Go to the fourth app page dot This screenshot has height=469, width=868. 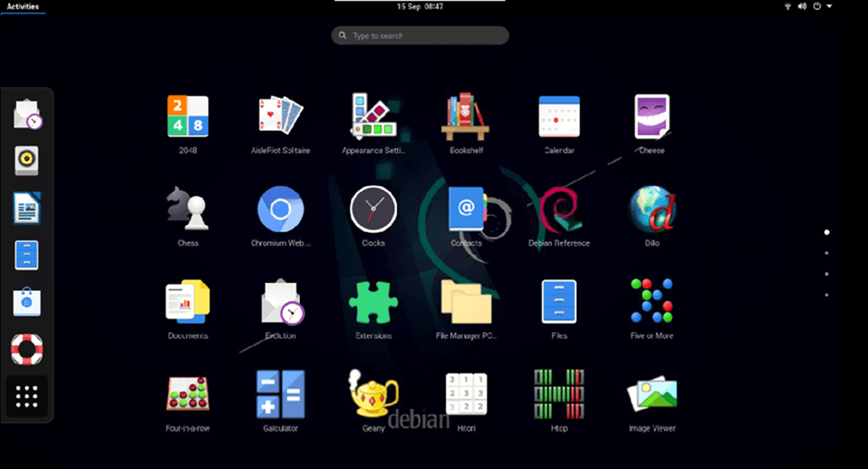tap(826, 295)
